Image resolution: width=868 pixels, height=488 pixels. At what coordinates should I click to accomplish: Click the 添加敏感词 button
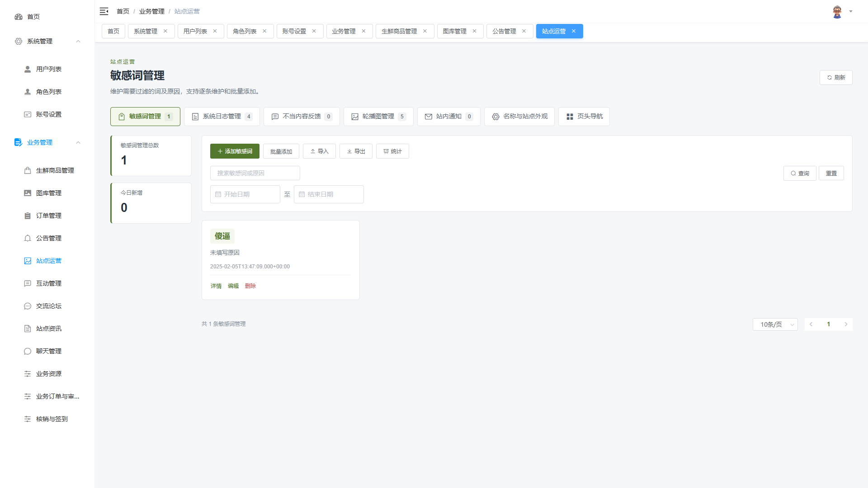(235, 151)
